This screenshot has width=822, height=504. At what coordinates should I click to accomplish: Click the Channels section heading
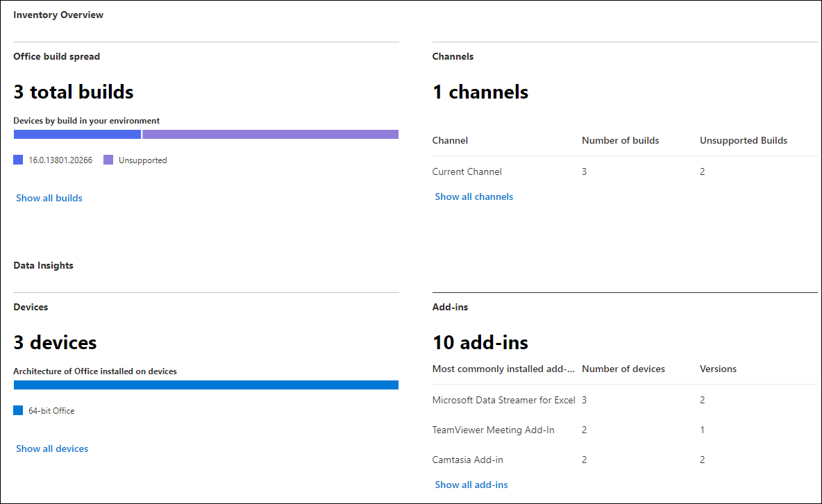pos(453,56)
